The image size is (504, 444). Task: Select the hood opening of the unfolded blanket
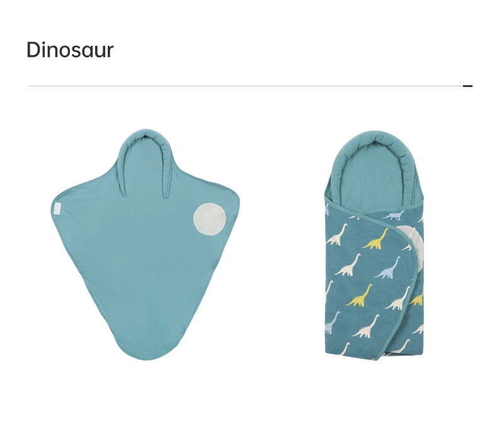tap(145, 164)
